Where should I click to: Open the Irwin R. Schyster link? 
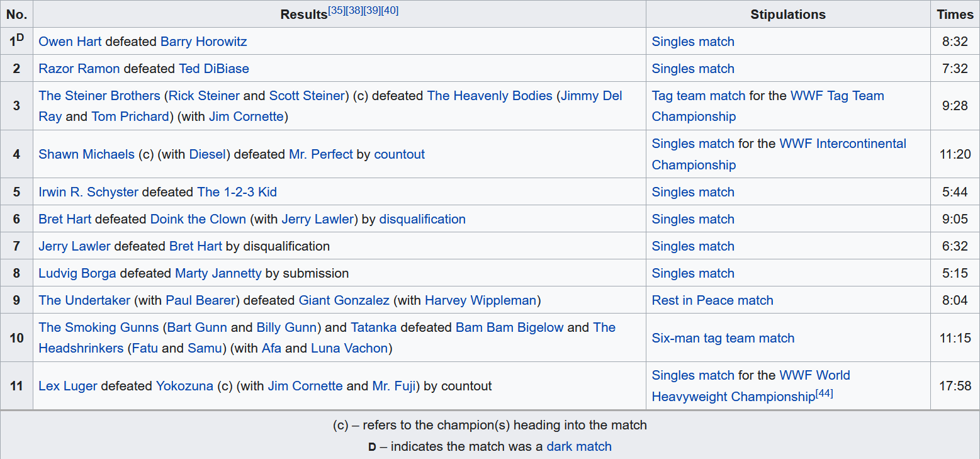pyautogui.click(x=88, y=192)
